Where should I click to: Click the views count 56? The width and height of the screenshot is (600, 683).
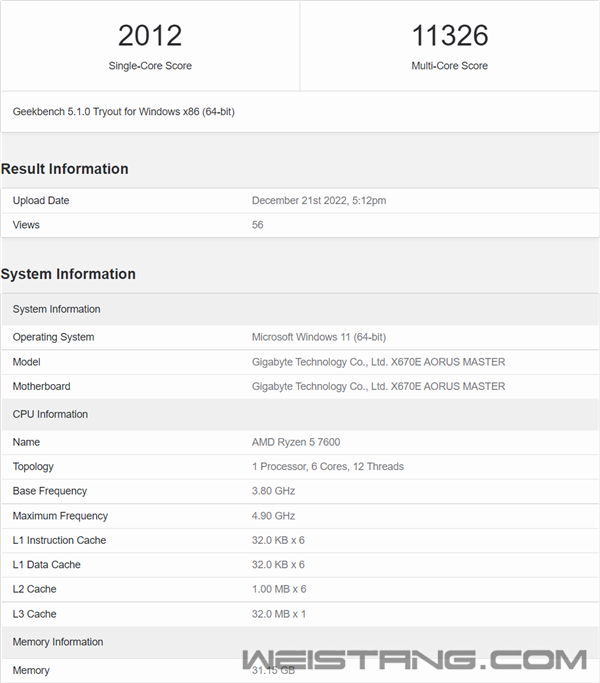coord(258,225)
